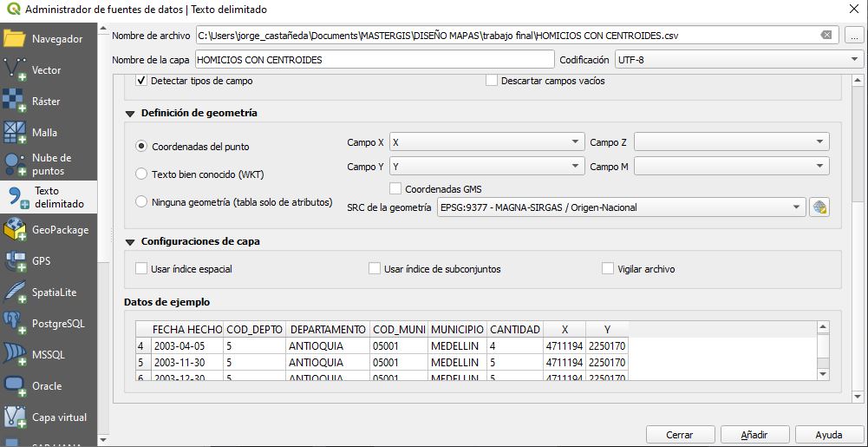Enable the Coordenadas GMS checkbox
Screen dimensions: 868x447
pos(395,189)
